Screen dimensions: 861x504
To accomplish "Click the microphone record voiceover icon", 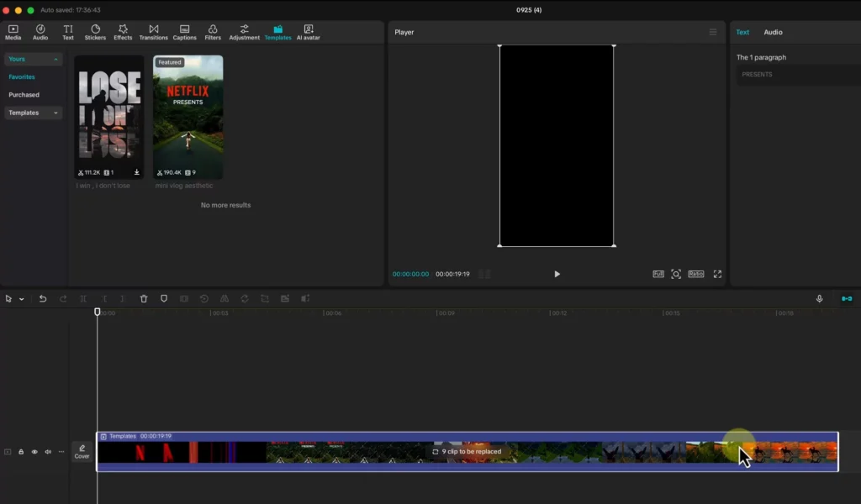I will 819,298.
